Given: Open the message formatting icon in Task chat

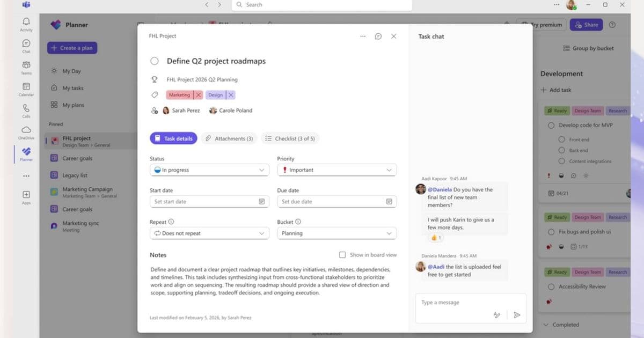Looking at the screenshot, I should click(x=497, y=315).
